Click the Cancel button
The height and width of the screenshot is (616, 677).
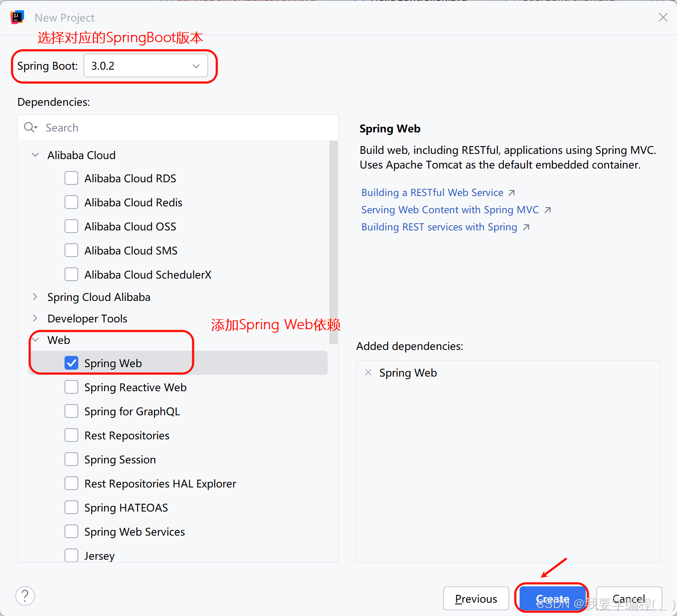click(x=629, y=598)
